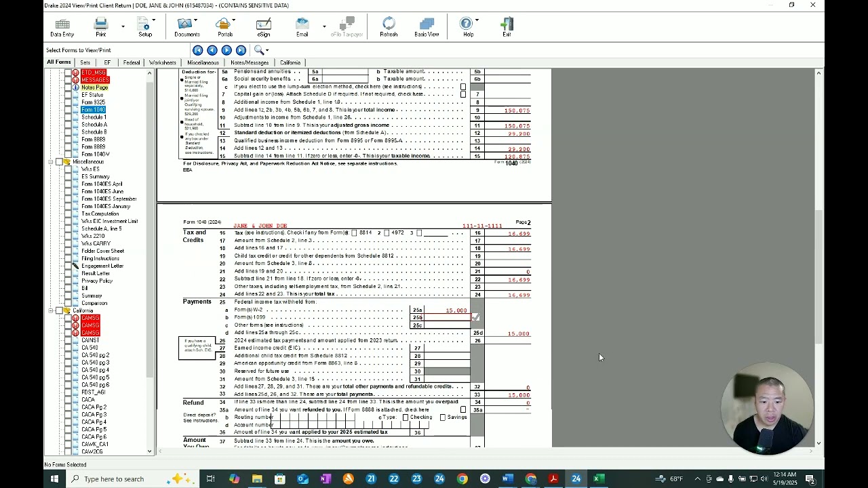The image size is (868, 488).
Task: Click the red ETD_MSG error icon
Action: 76,73
